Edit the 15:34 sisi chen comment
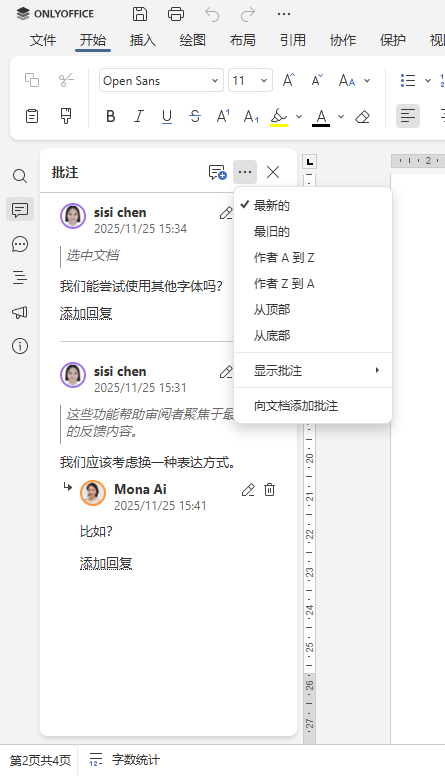The image size is (445, 776). point(226,213)
